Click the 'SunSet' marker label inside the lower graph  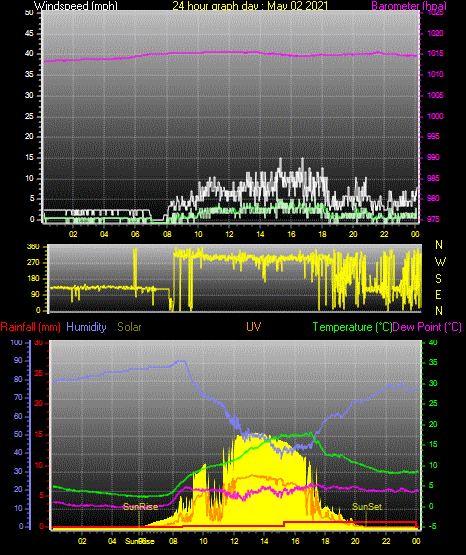pyautogui.click(x=367, y=507)
